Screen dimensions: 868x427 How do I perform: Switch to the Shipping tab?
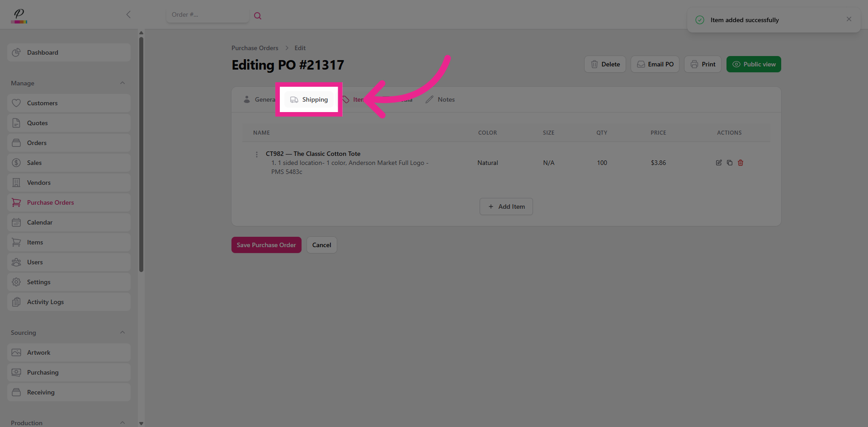309,99
